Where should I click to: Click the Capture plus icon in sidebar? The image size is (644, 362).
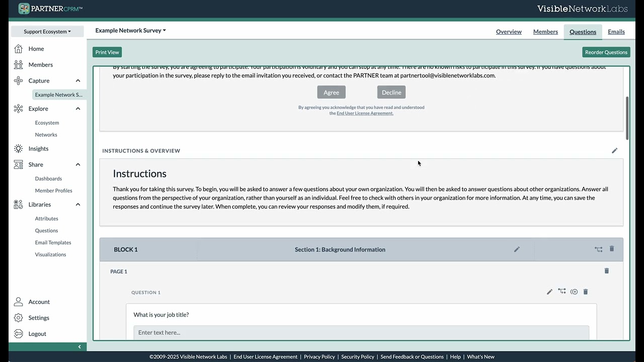click(19, 80)
